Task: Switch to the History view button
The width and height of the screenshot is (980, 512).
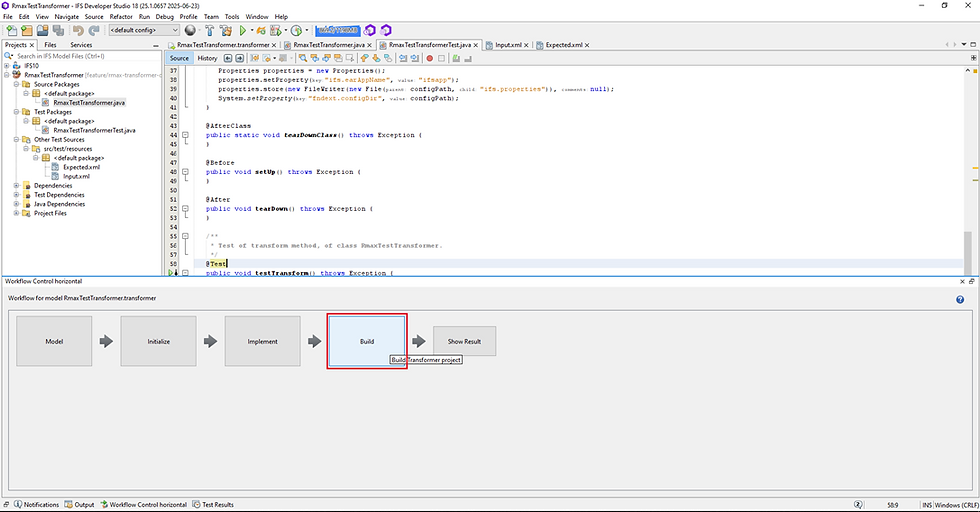Action: pyautogui.click(x=207, y=58)
